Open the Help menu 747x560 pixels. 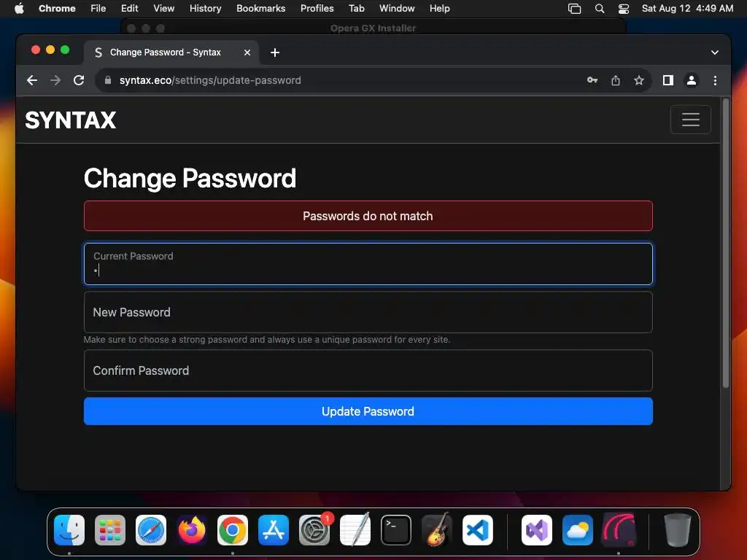click(x=439, y=9)
